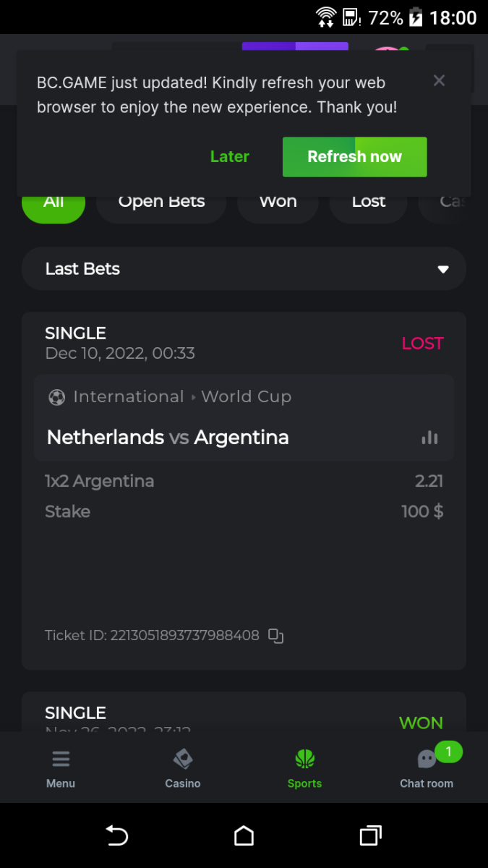Go to the Casino section
The height and width of the screenshot is (868, 488).
click(182, 768)
